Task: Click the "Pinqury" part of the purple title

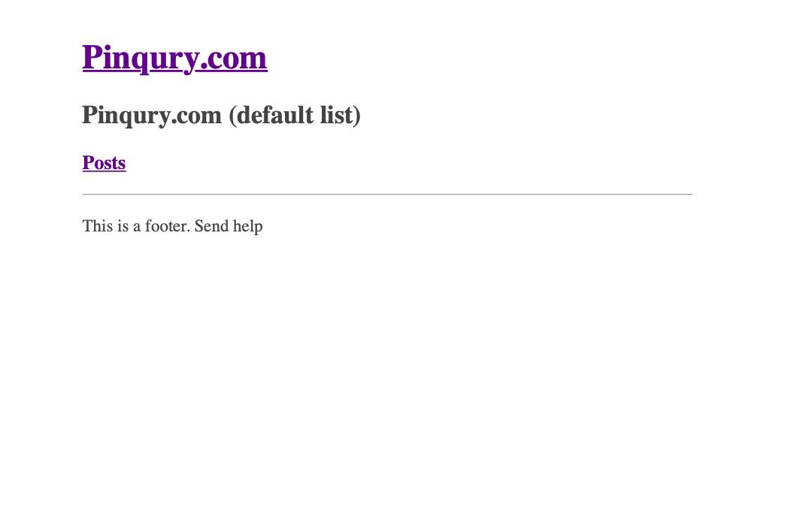Action: pos(141,58)
